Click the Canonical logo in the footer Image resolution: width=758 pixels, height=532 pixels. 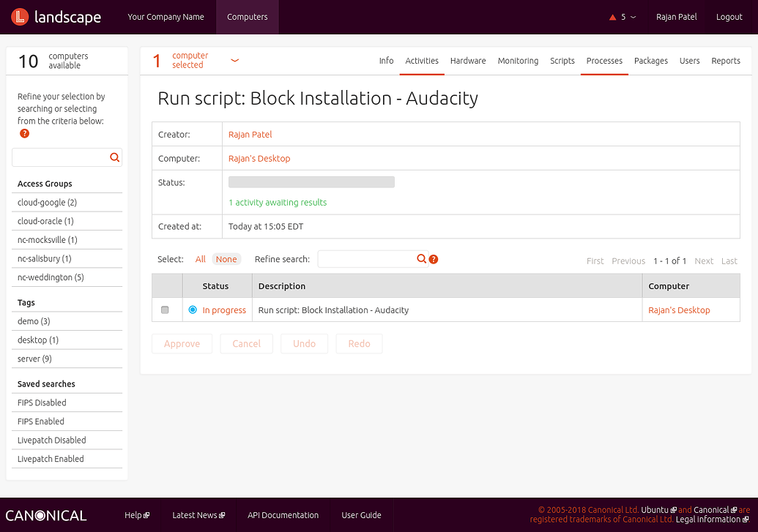click(45, 515)
